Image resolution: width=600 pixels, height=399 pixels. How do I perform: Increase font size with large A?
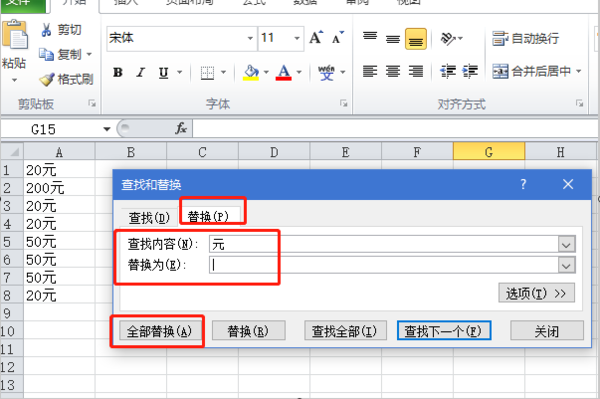(316, 37)
